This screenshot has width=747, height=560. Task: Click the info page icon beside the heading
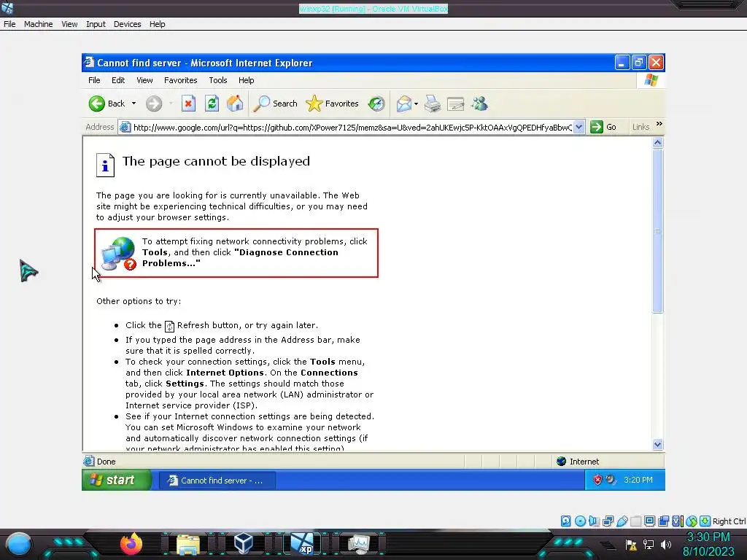[x=105, y=165]
